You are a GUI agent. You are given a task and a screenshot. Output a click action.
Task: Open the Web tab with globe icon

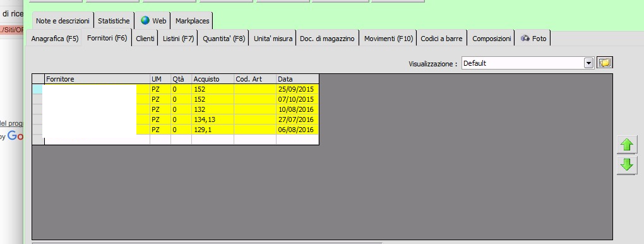click(153, 21)
